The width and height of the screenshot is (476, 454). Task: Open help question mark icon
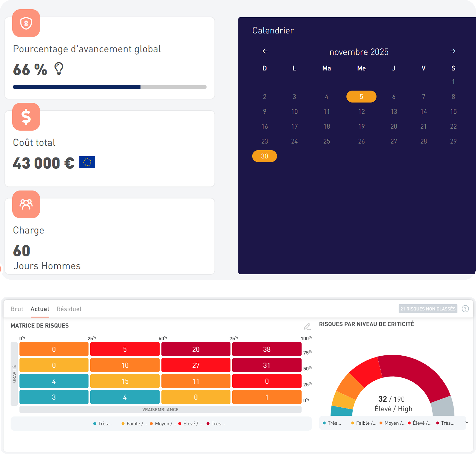[465, 309]
